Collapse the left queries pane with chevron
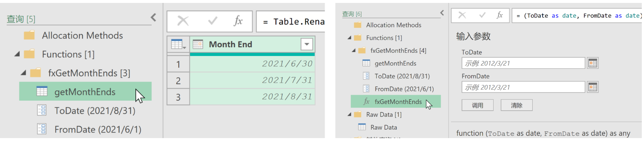This screenshot has height=141, width=644. [153, 17]
